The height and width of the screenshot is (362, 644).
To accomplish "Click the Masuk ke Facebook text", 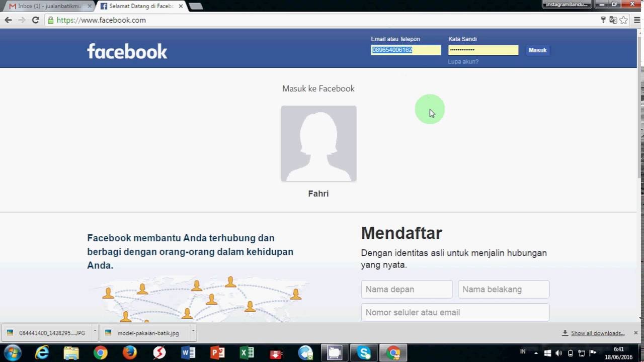I will point(318,88).
